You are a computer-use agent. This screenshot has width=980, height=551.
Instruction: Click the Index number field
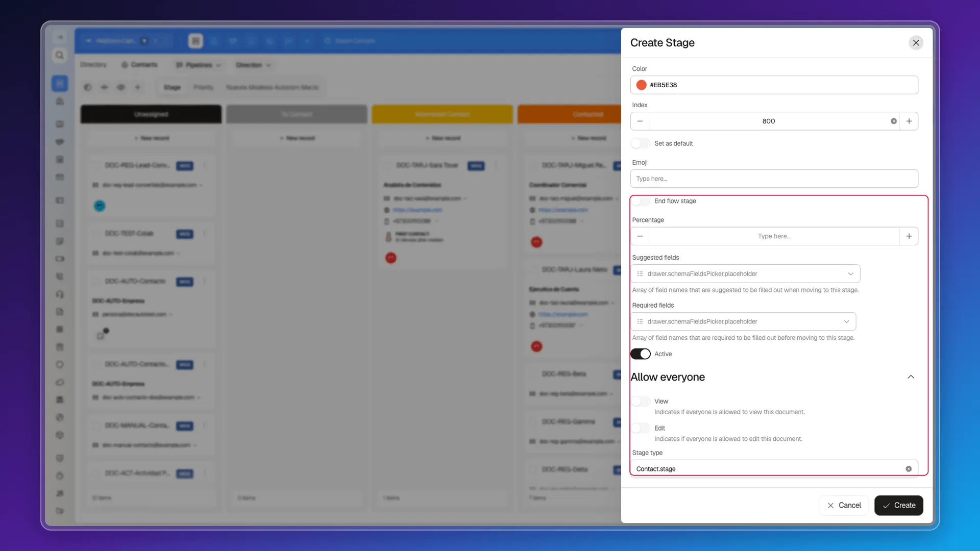pyautogui.click(x=768, y=121)
